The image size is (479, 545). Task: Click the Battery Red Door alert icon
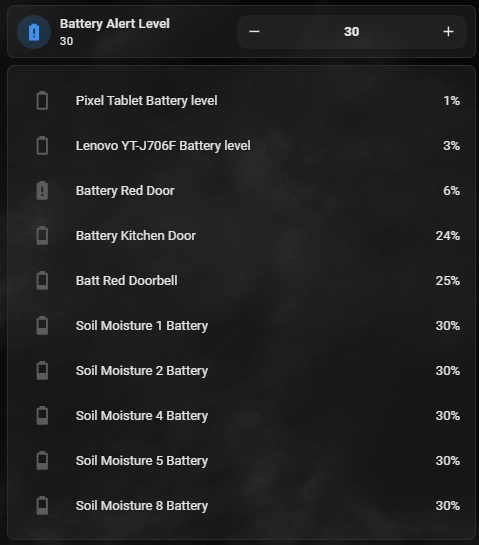pyautogui.click(x=42, y=190)
